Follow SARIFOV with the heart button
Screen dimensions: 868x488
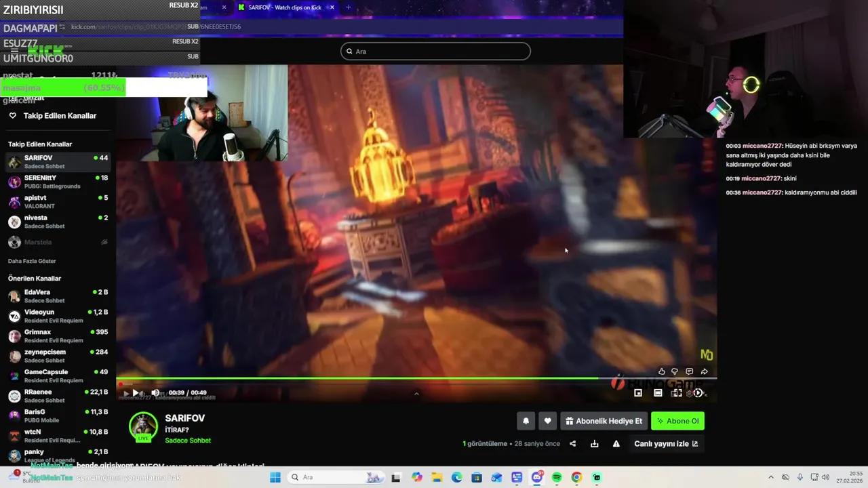tap(548, 421)
